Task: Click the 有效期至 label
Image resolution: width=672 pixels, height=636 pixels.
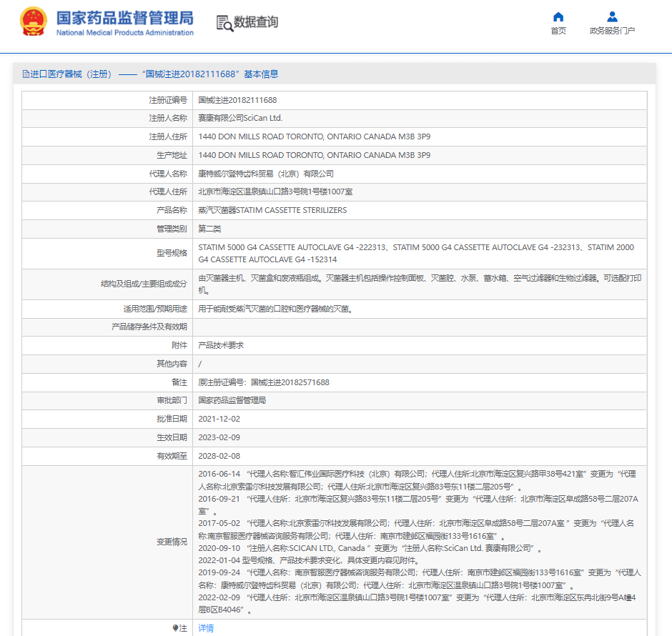Action: (172, 456)
